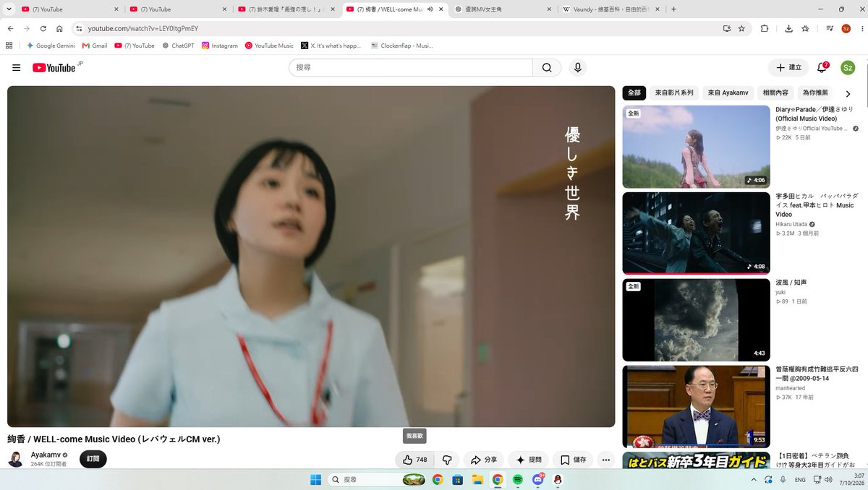Viewport: 868px width, 490px height.
Task: Open the YouTube guide hamburger menu
Action: (16, 67)
